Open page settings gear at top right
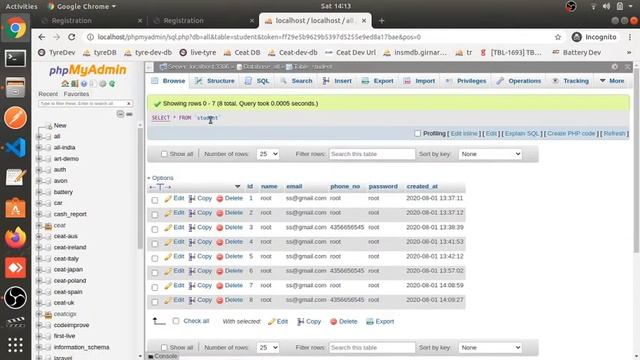 (x=615, y=67)
